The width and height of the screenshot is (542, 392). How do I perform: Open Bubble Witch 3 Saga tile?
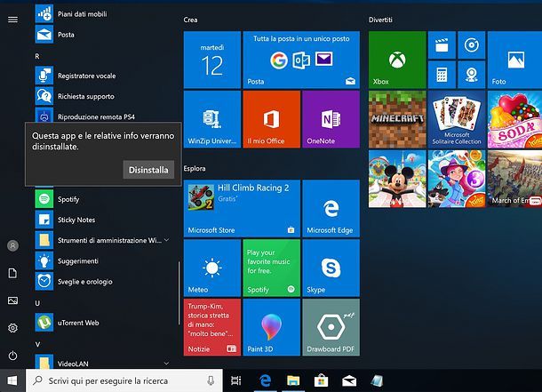pos(457,179)
